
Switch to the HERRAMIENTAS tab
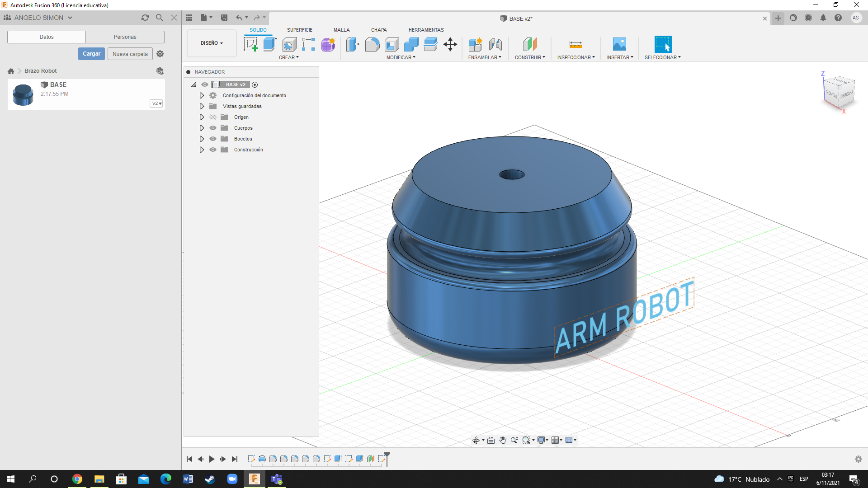tap(426, 30)
